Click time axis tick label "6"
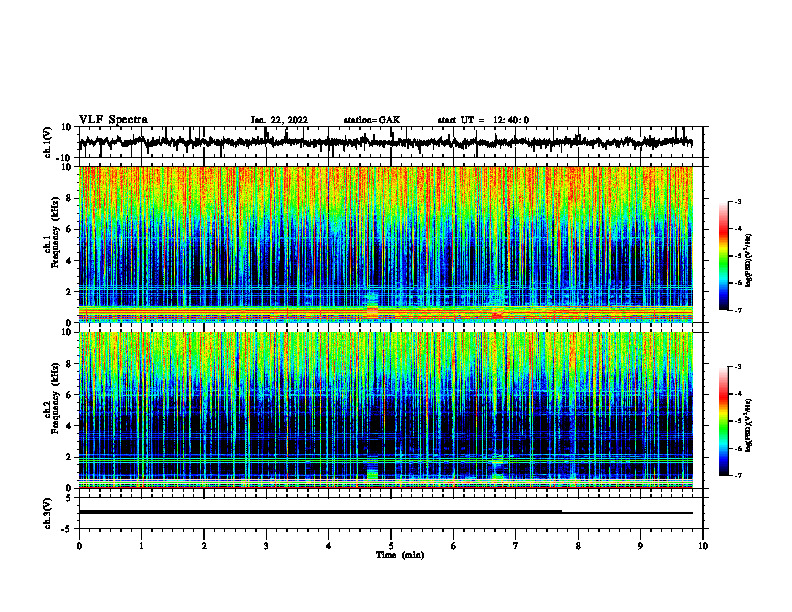Screen dimensions: 792x612 click(453, 546)
